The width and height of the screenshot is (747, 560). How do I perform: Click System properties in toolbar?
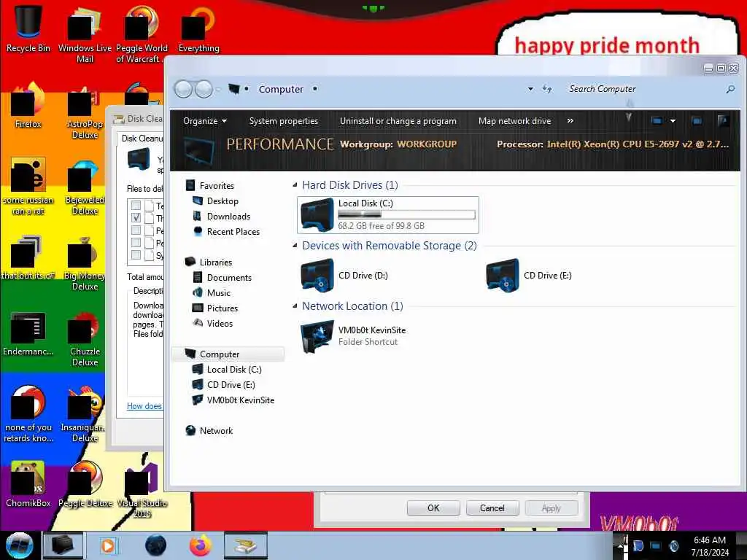[284, 121]
